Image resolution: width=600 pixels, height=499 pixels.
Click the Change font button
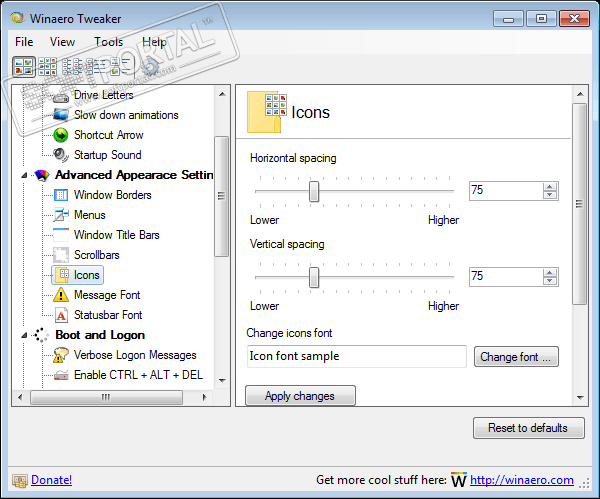516,357
